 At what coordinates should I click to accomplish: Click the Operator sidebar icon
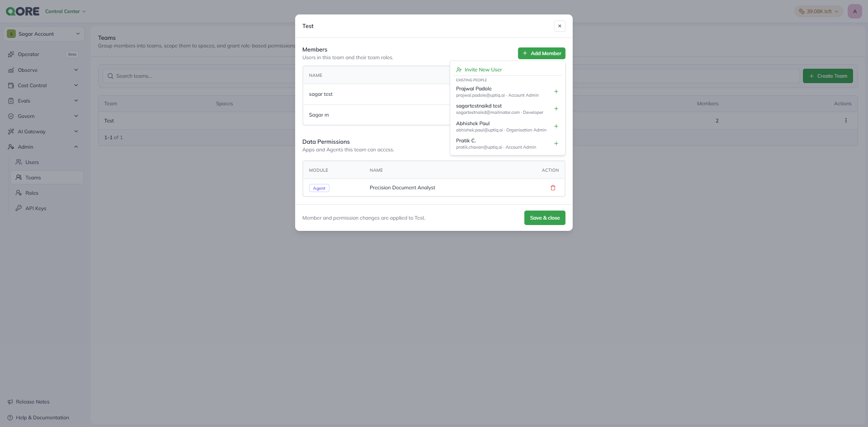(11, 55)
